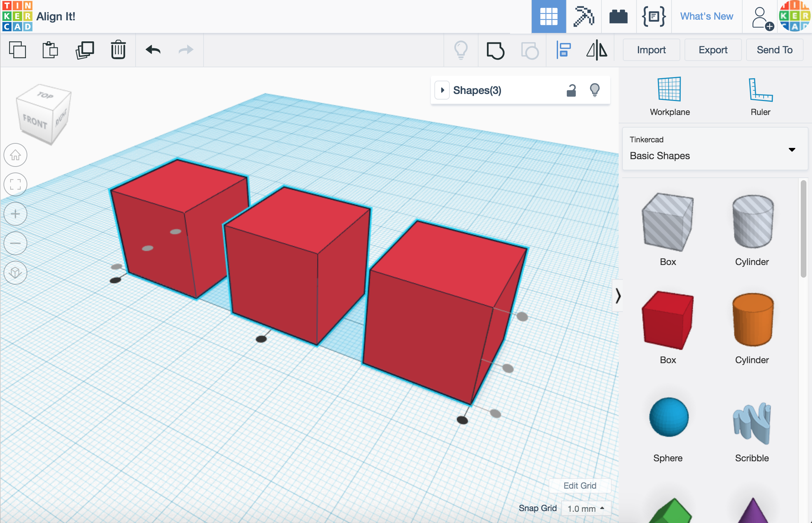
Task: Click black align handle below right cube
Action: click(x=462, y=420)
